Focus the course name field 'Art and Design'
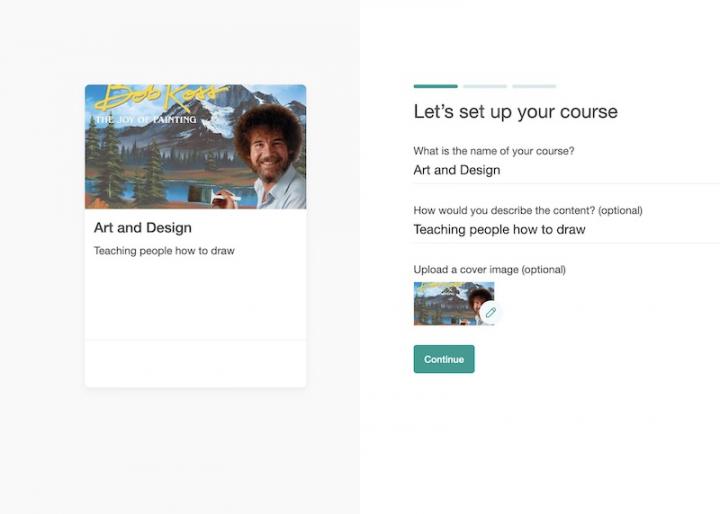Screen dimensions: 720x514 click(567, 170)
